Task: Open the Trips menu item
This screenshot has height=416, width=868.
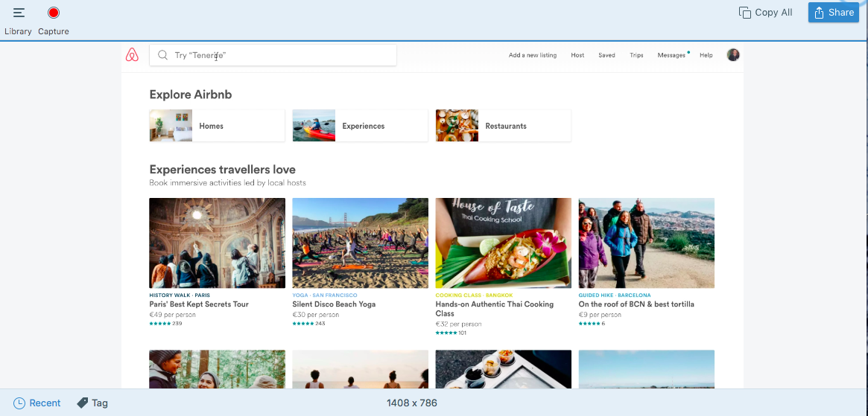Action: click(636, 55)
